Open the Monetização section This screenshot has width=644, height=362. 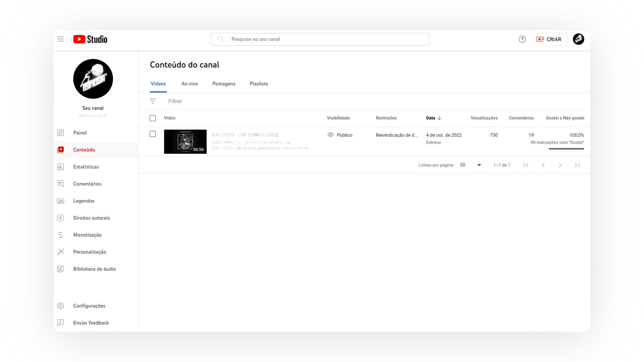[x=88, y=235]
